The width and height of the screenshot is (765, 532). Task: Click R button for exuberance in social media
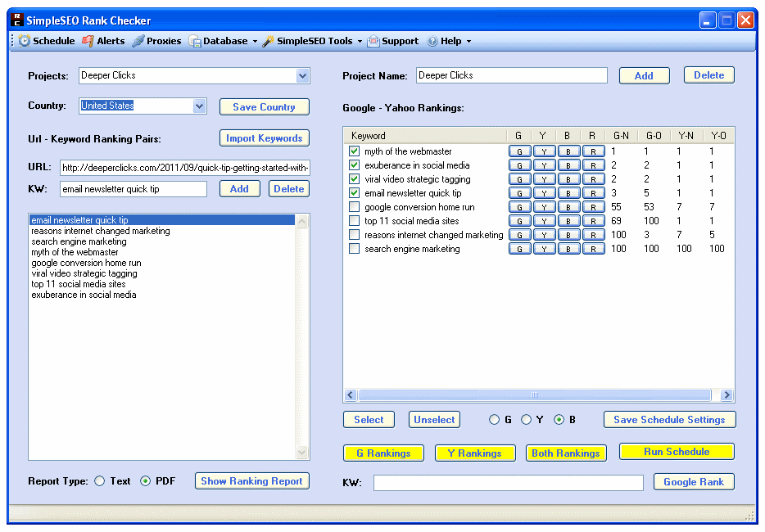pyautogui.click(x=593, y=166)
